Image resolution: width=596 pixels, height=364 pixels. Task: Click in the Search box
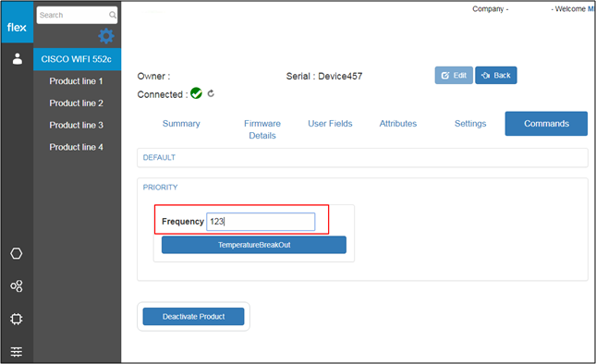tap(77, 15)
